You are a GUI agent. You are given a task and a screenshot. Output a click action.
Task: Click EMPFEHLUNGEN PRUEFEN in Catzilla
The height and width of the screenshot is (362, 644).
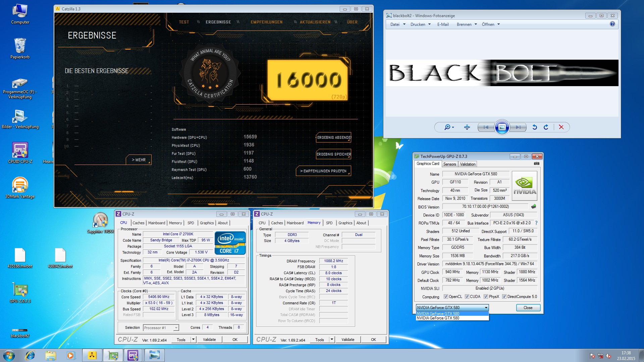[x=323, y=171]
